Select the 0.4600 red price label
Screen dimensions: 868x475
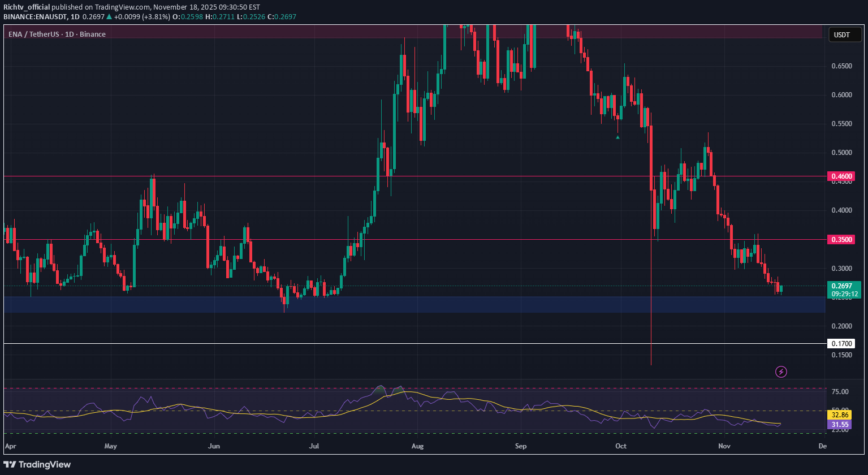841,176
